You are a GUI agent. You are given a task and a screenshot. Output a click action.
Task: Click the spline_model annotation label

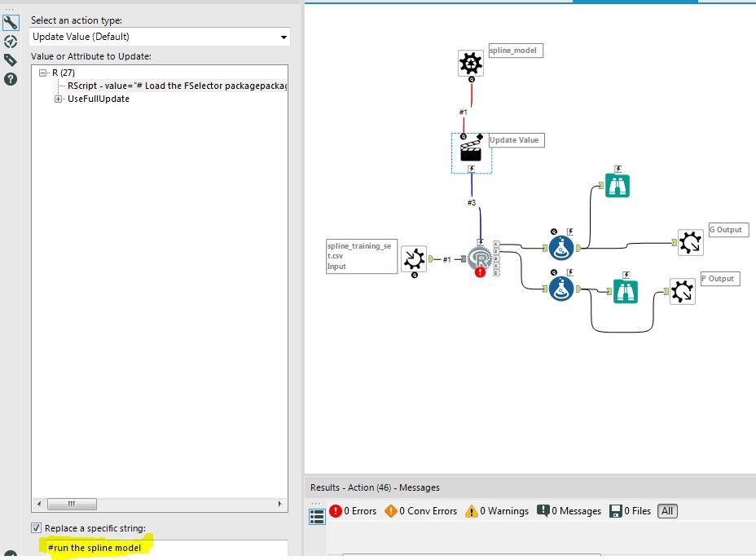[x=516, y=51]
